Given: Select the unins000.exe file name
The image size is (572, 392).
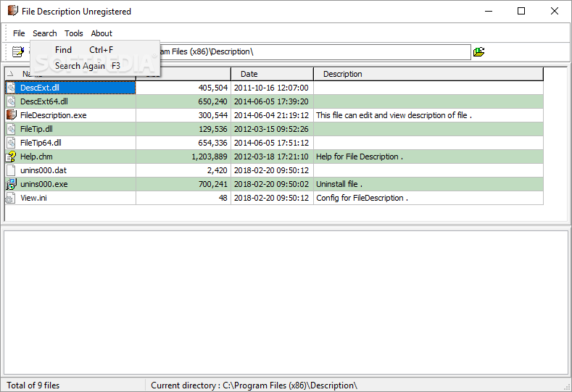Looking at the screenshot, I should (x=44, y=184).
